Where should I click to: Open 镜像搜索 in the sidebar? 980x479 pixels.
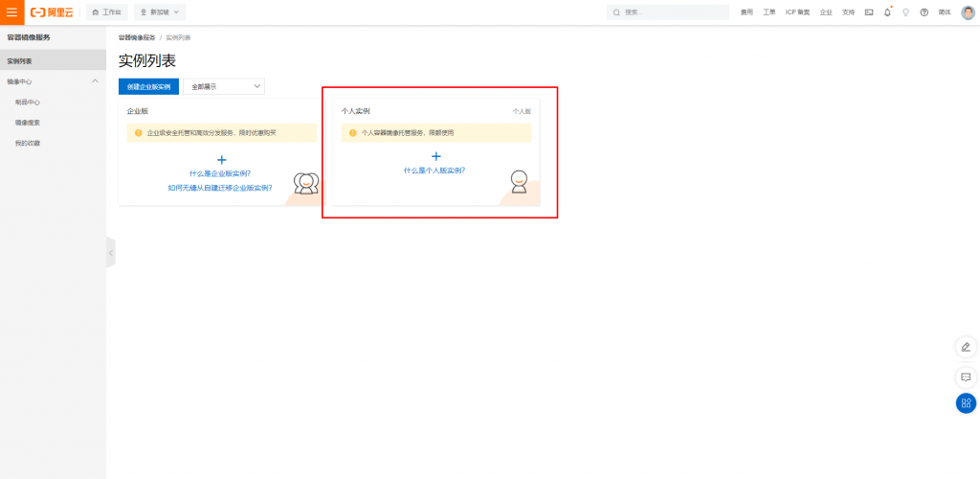(x=28, y=123)
